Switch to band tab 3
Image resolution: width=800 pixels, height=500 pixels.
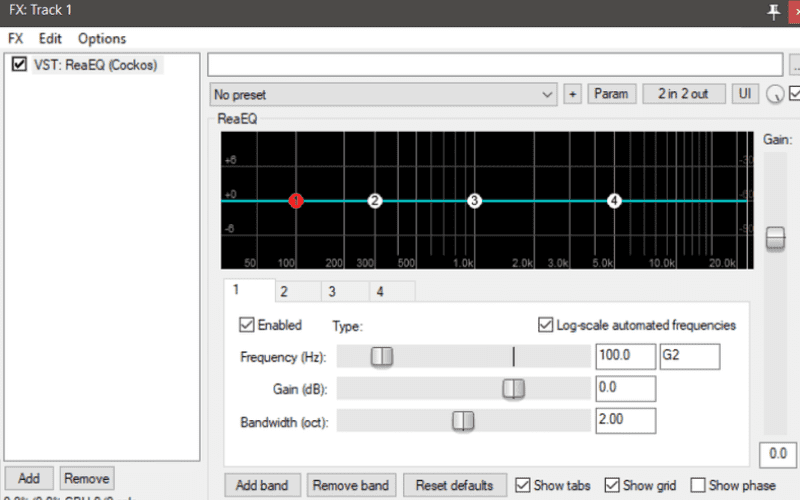click(345, 292)
